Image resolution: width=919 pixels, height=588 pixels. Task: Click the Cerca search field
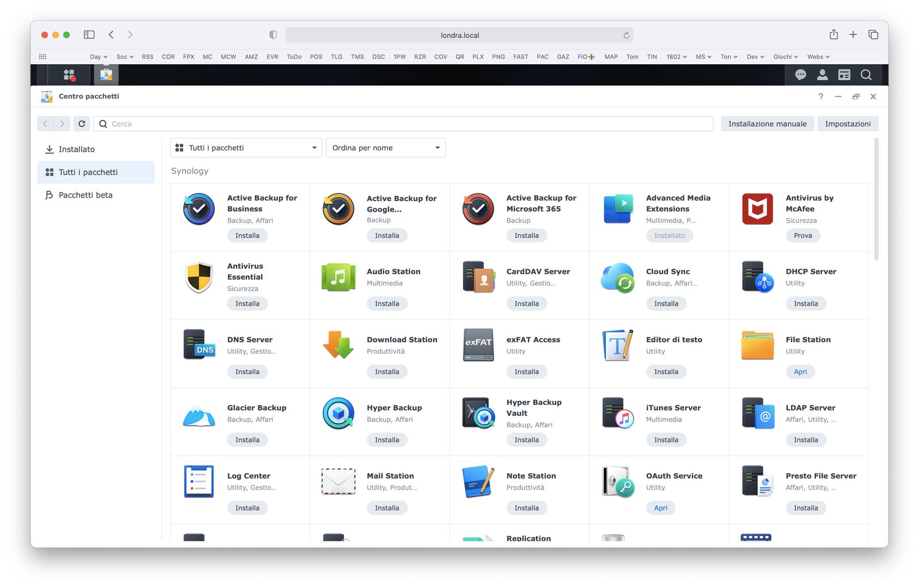tap(403, 124)
